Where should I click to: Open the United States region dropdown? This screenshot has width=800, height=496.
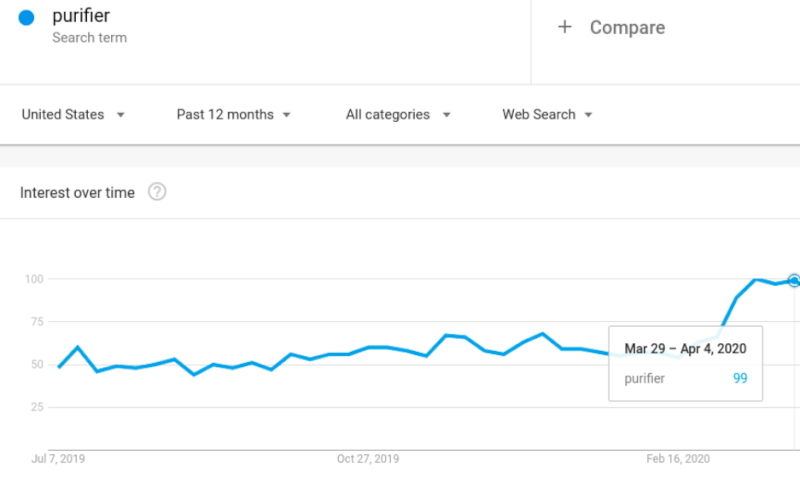73,114
